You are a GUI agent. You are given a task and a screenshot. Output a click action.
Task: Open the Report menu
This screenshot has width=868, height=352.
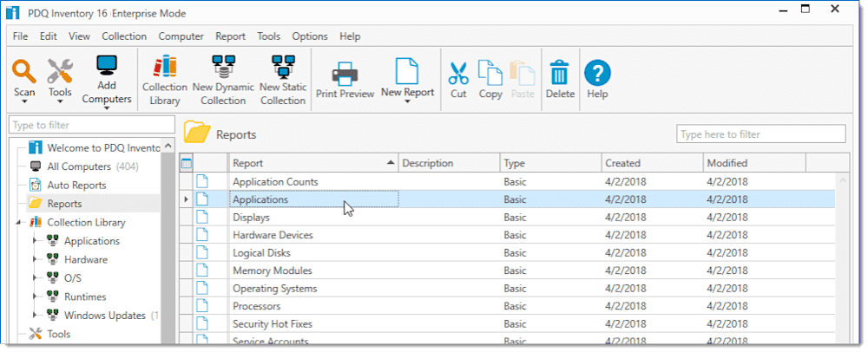pyautogui.click(x=230, y=36)
